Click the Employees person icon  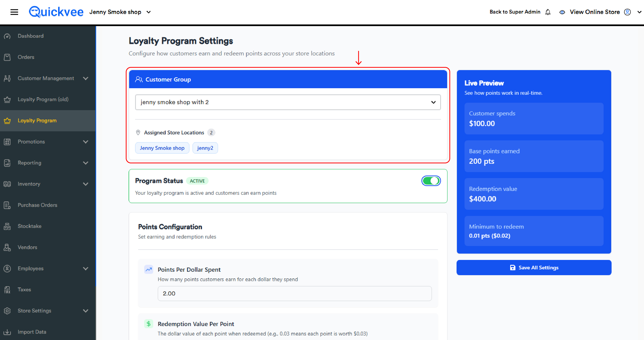click(7, 268)
